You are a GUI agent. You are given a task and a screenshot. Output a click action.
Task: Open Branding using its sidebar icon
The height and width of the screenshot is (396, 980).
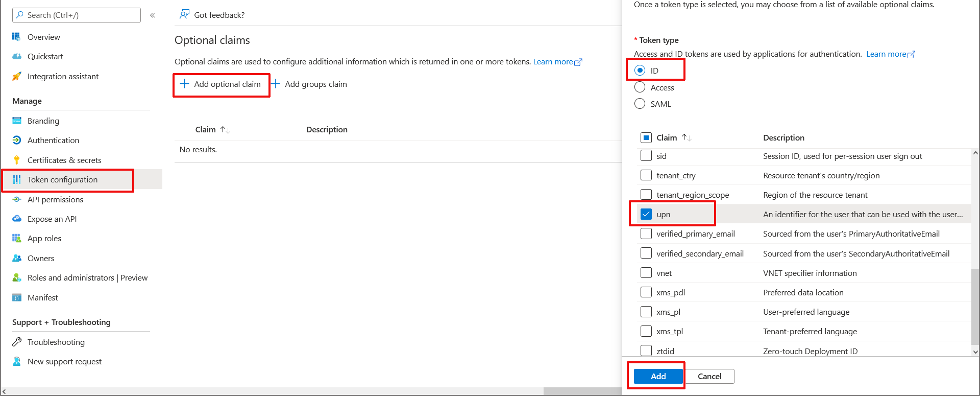pos(16,121)
